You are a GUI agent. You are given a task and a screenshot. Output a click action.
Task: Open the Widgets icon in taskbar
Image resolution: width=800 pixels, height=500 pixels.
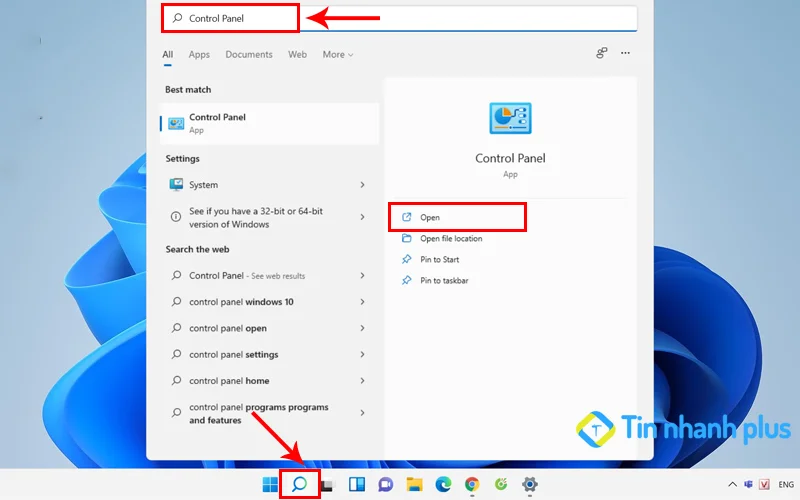point(356,485)
